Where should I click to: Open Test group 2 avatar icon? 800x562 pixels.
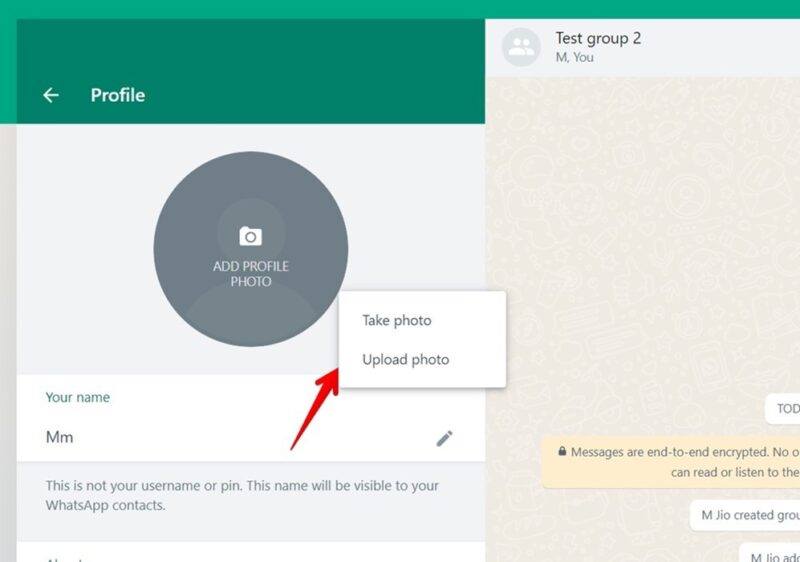pyautogui.click(x=521, y=47)
